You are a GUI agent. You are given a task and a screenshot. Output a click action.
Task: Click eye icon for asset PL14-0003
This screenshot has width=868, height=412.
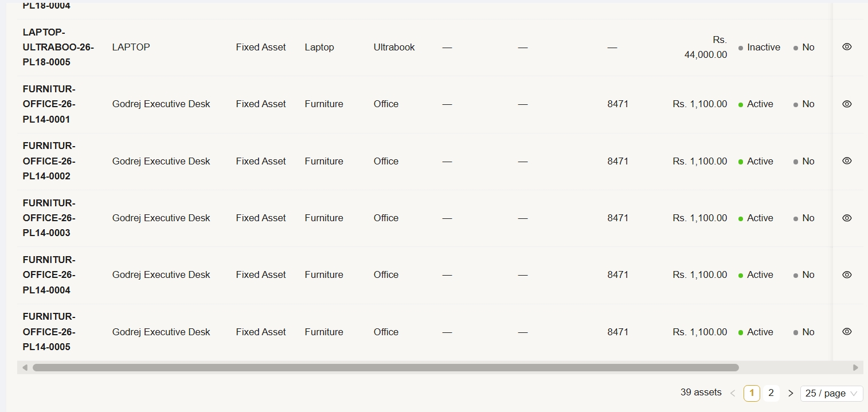[x=847, y=218]
